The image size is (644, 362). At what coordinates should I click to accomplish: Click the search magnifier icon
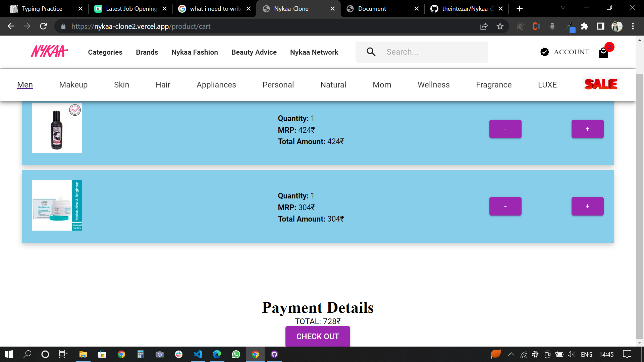click(x=371, y=52)
